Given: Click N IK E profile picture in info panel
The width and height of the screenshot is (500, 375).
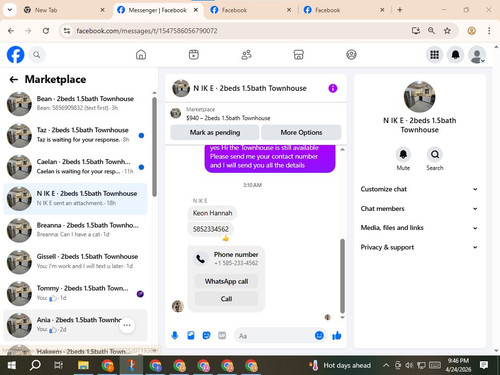Looking at the screenshot, I should [x=419, y=97].
